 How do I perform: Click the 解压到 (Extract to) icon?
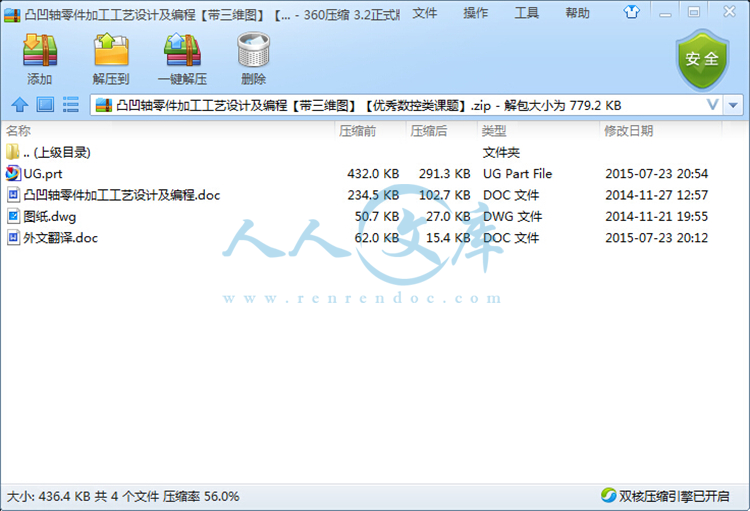(111, 50)
